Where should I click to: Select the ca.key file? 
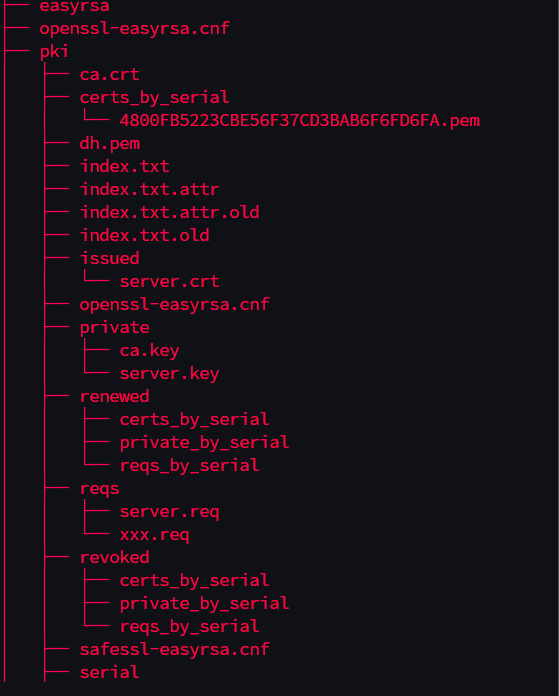click(x=149, y=351)
